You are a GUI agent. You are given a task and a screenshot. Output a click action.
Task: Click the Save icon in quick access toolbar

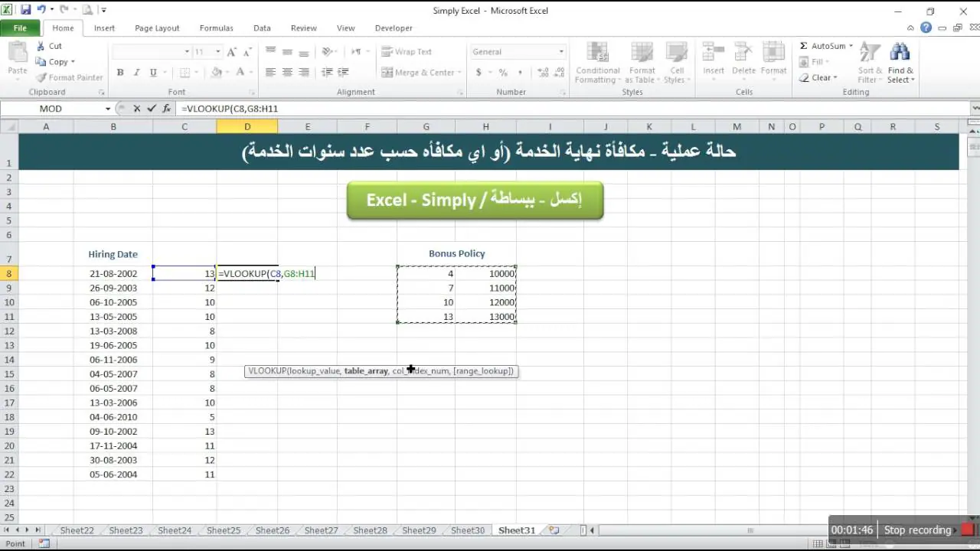coord(26,10)
